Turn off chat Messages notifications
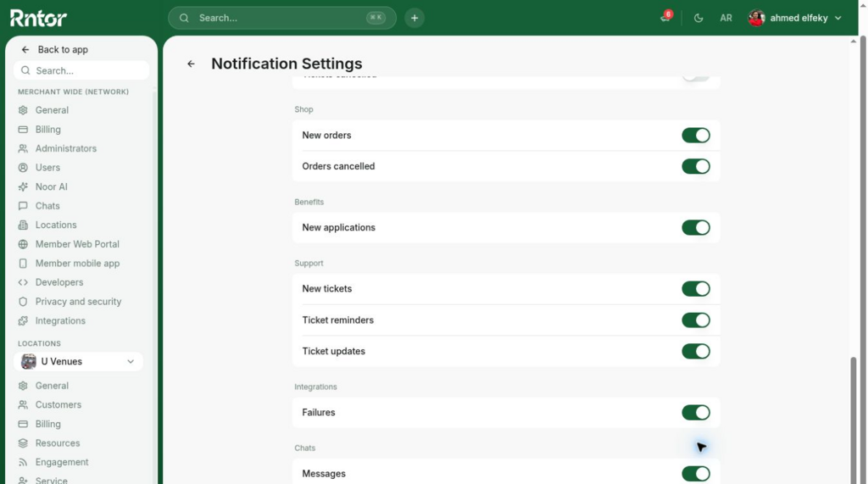The width and height of the screenshot is (868, 484). tap(695, 474)
